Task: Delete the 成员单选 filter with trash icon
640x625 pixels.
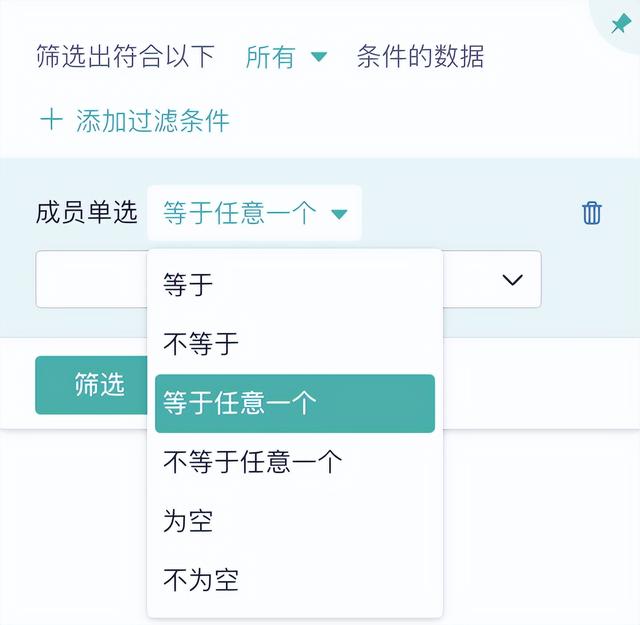Action: 592,213
